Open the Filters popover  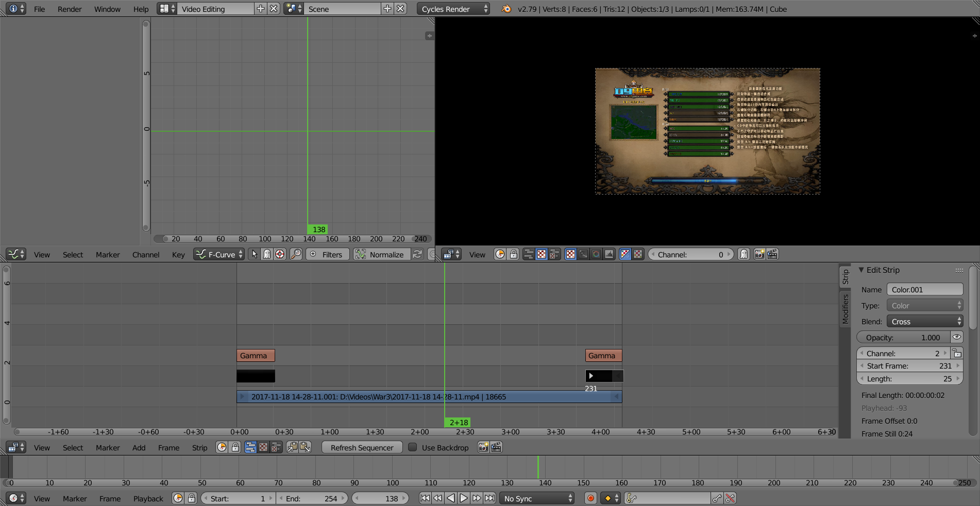click(x=328, y=254)
